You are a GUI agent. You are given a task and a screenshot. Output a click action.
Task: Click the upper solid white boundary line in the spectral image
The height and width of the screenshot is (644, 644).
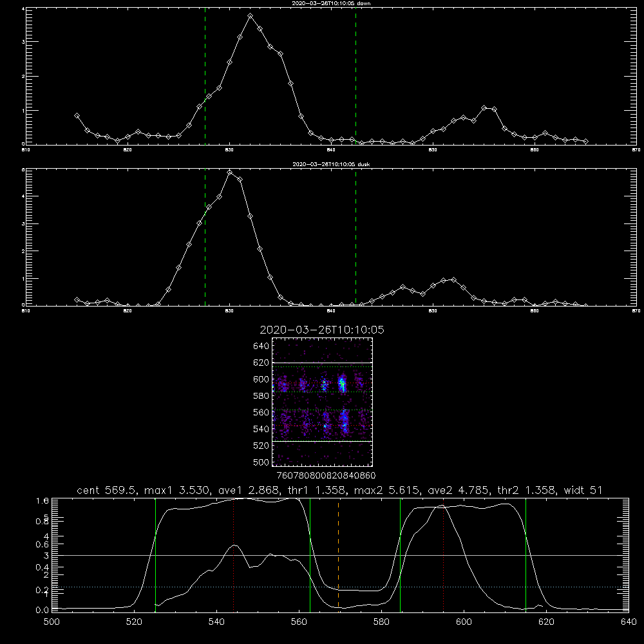pos(323,363)
